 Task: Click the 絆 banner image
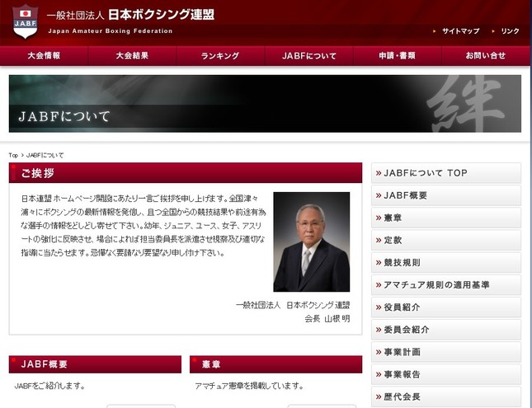[265, 104]
